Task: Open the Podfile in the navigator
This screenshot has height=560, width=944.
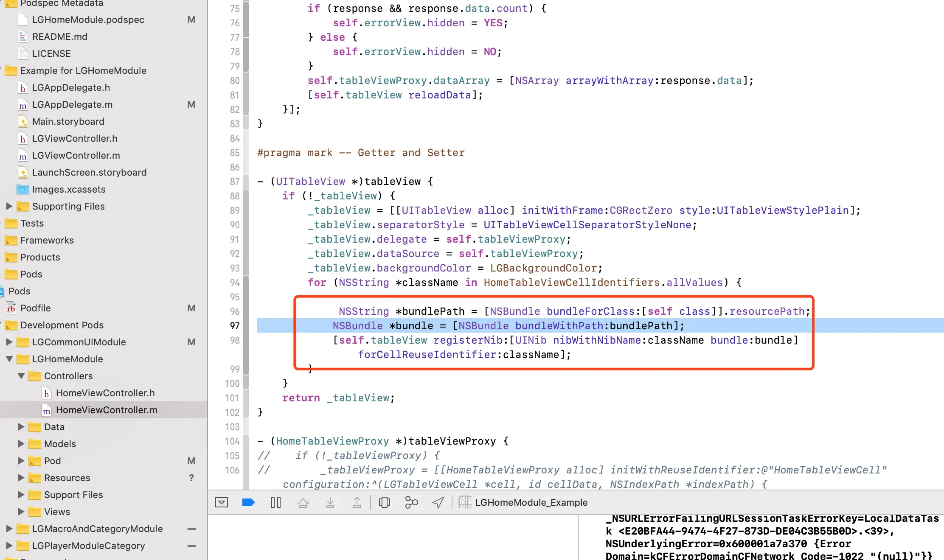Action: [35, 308]
